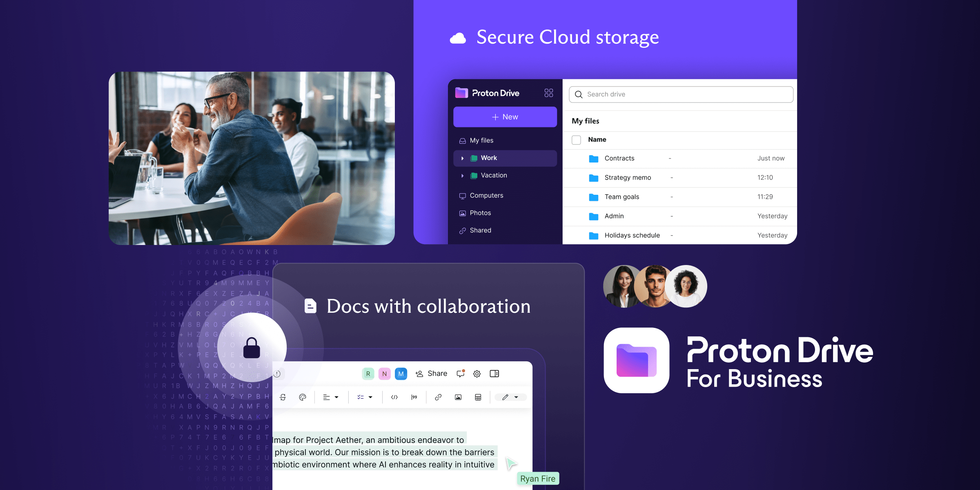The height and width of the screenshot is (490, 980).
Task: Click the settings gear icon in document toolbar
Action: click(476, 374)
